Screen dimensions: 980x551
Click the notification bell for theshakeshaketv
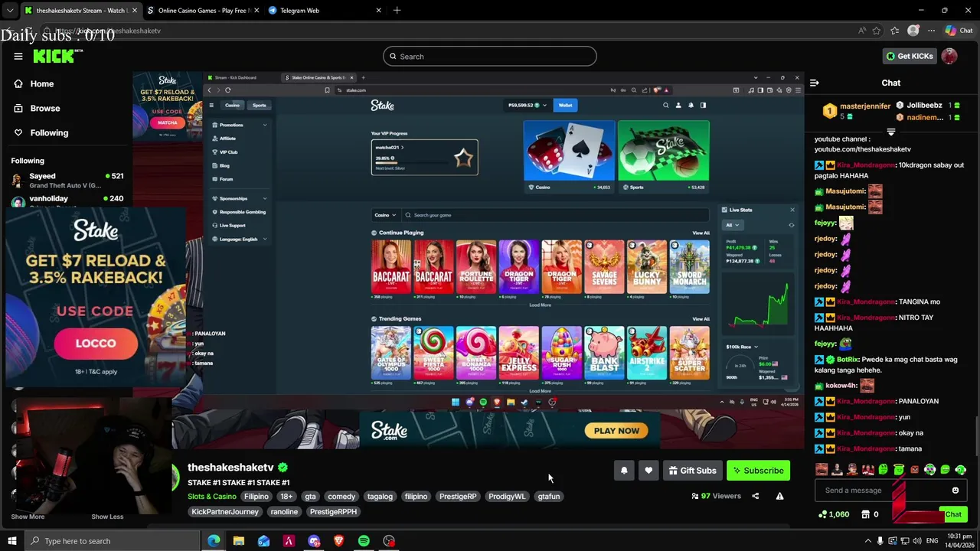pos(624,471)
